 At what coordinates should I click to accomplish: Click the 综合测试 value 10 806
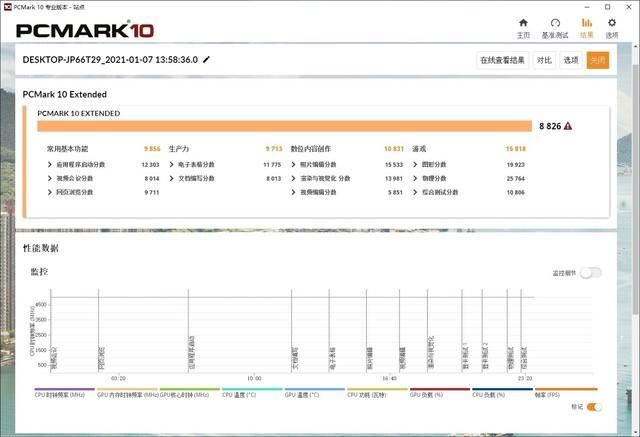[516, 192]
